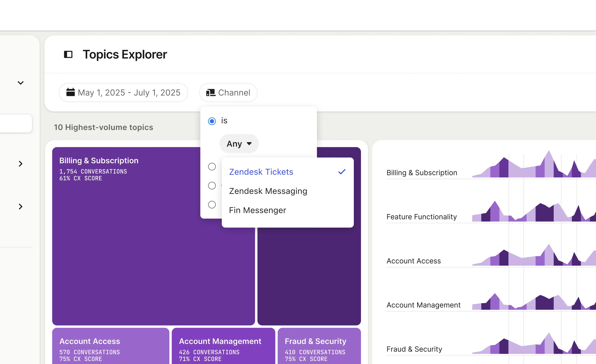This screenshot has width=596, height=364.
Task: Select the third radio option in filter popup
Action: (x=212, y=186)
